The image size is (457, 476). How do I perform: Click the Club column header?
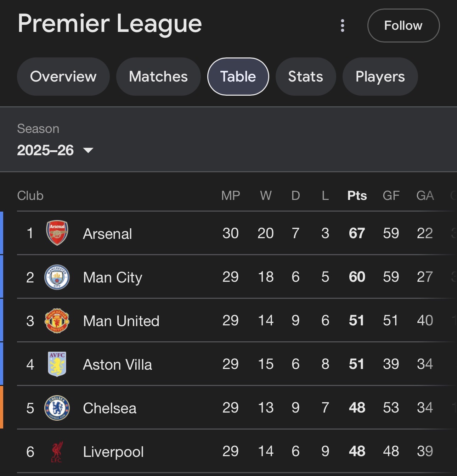tap(30, 196)
